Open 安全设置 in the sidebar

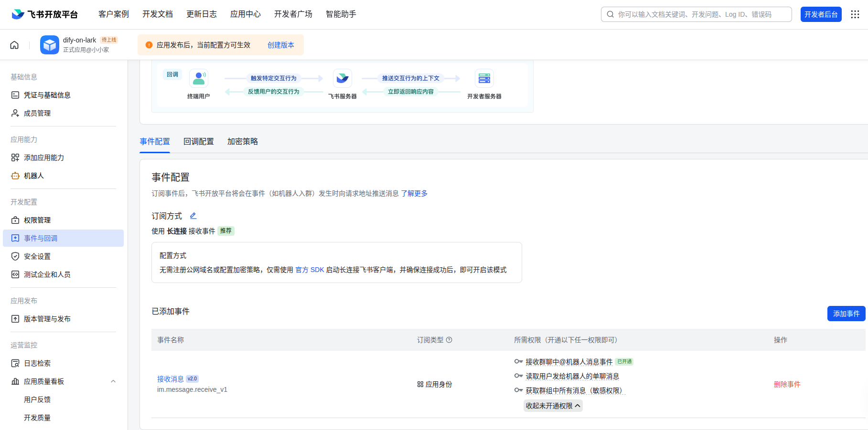[x=37, y=256]
